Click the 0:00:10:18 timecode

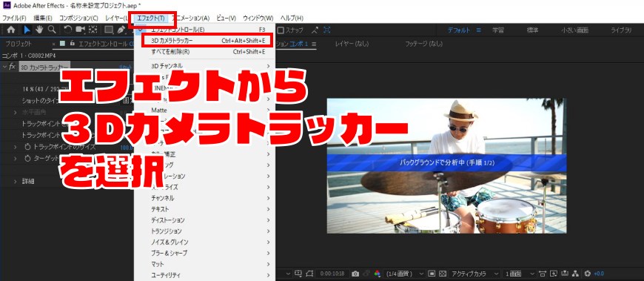pos(332,274)
